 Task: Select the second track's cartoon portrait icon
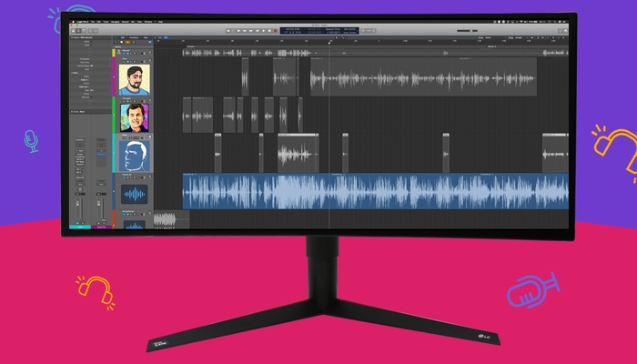tap(134, 116)
